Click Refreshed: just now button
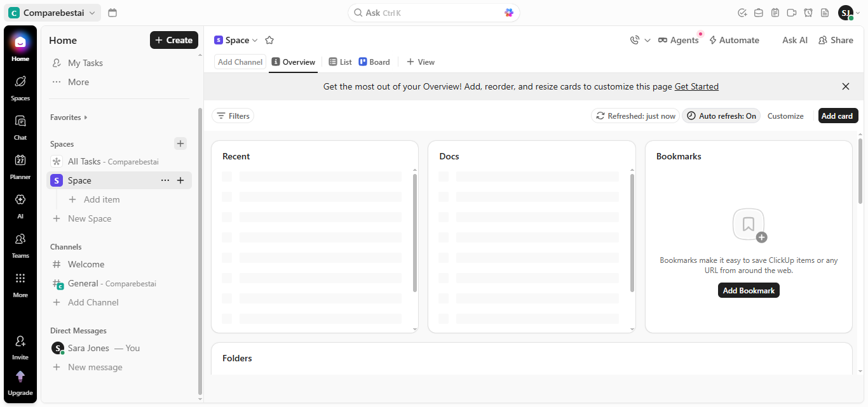This screenshot has width=868, height=407. pyautogui.click(x=635, y=116)
